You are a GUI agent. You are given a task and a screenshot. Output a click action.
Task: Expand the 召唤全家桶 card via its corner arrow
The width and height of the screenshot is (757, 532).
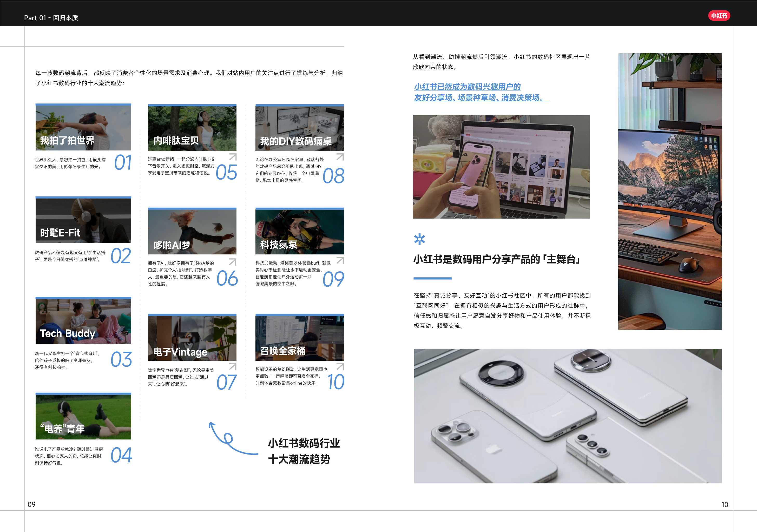point(340,366)
